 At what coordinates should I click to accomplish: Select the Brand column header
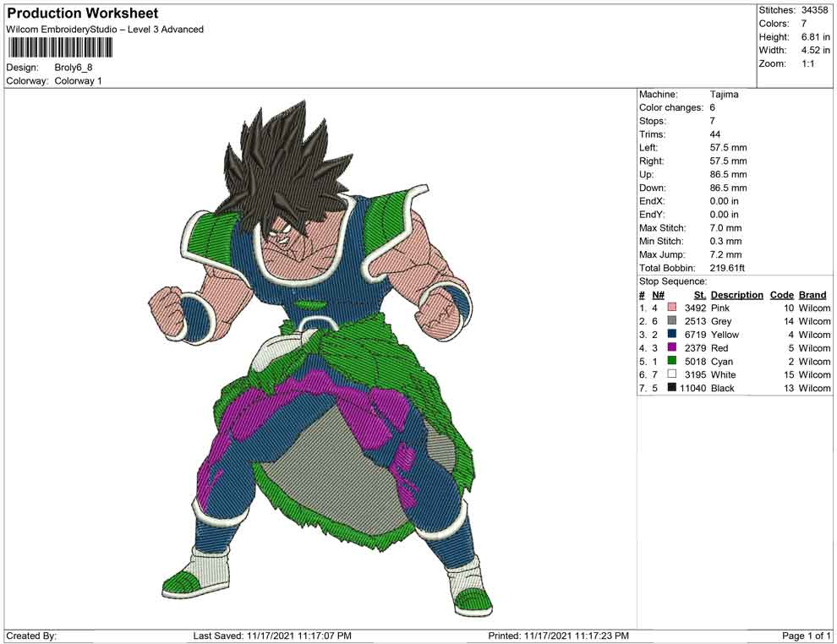coord(812,295)
